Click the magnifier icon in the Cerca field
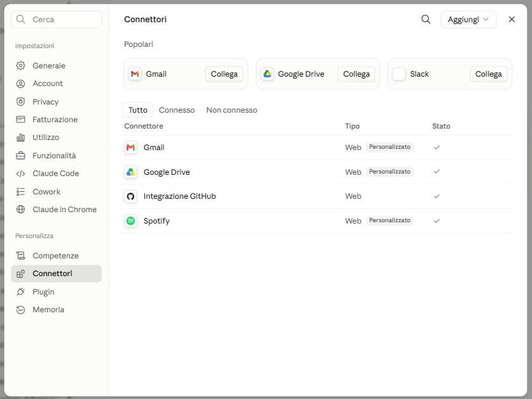This screenshot has width=532, height=399. pyautogui.click(x=21, y=20)
